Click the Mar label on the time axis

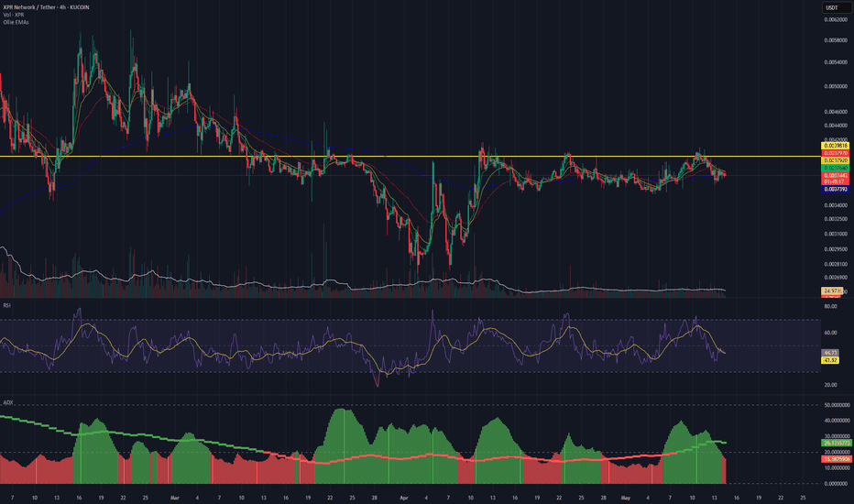(x=175, y=498)
